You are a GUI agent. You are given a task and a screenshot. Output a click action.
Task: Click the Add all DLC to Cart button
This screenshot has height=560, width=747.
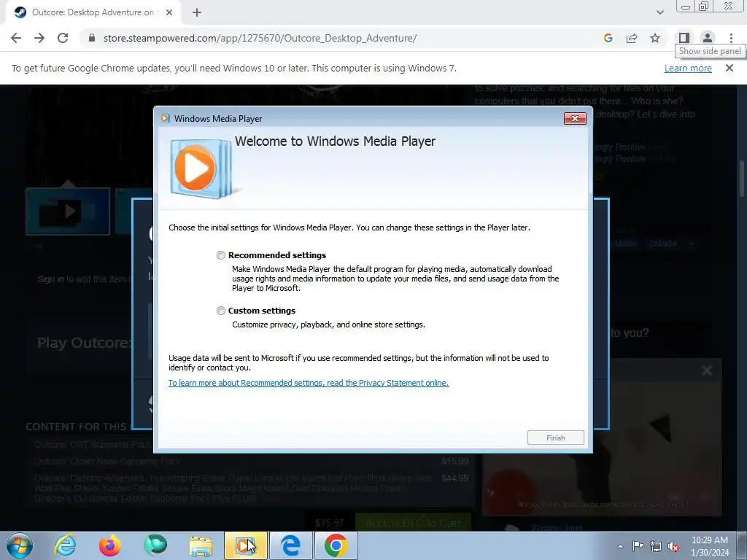tap(414, 522)
